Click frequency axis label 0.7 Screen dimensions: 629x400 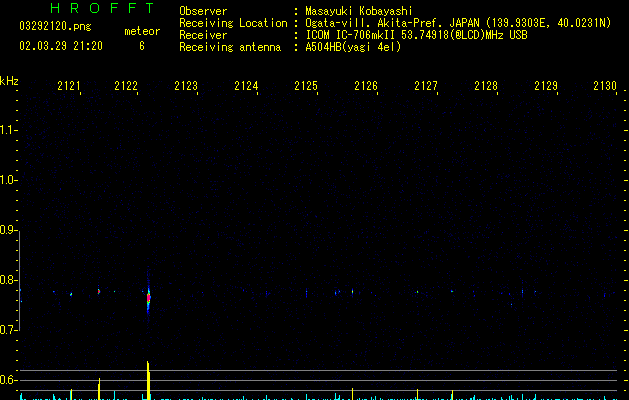click(8, 330)
